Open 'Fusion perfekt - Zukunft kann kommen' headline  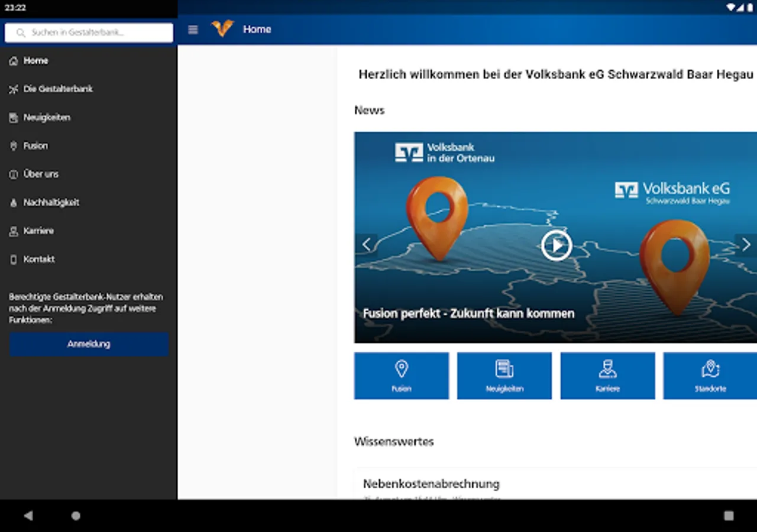468,314
